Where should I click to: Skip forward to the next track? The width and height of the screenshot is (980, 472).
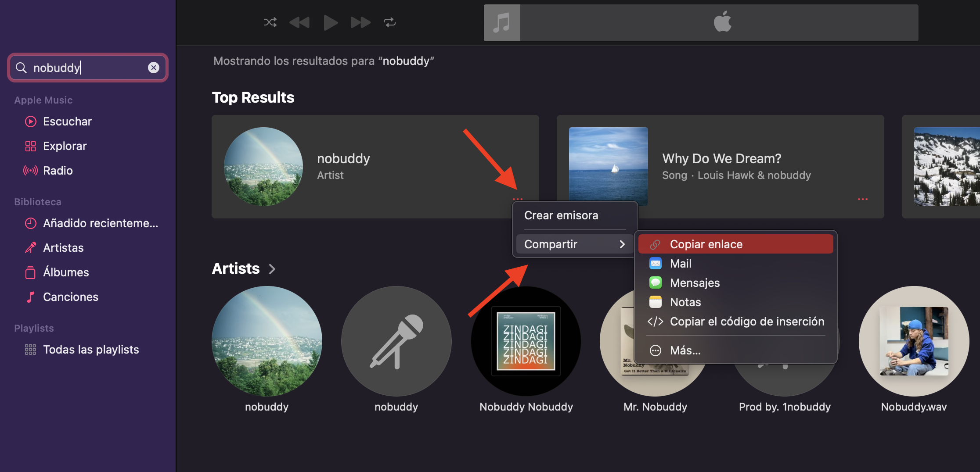tap(360, 22)
